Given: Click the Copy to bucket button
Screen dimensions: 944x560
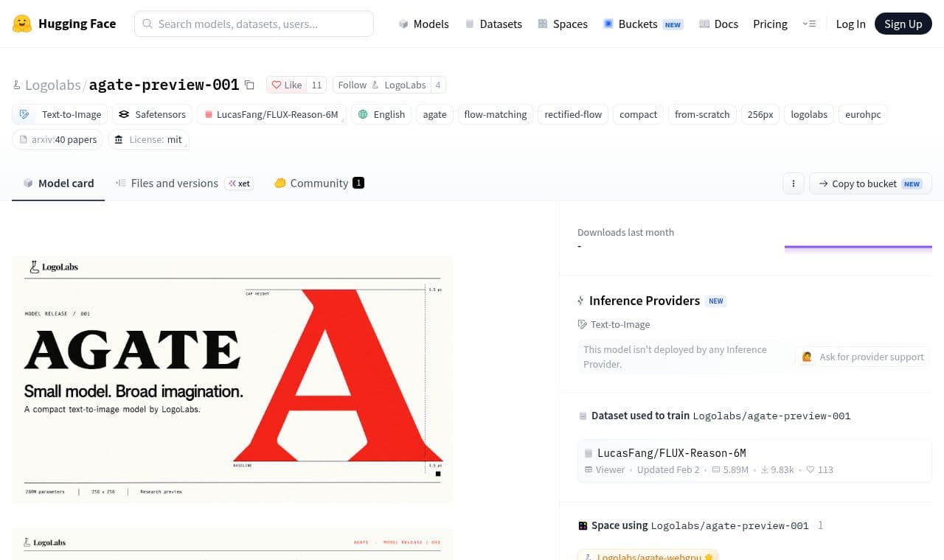Looking at the screenshot, I should pyautogui.click(x=870, y=183).
